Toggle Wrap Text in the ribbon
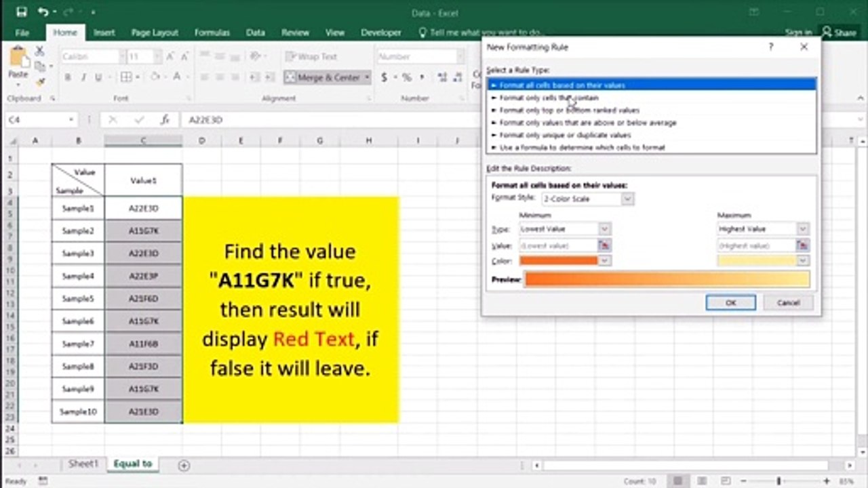The image size is (868, 488). tap(311, 57)
